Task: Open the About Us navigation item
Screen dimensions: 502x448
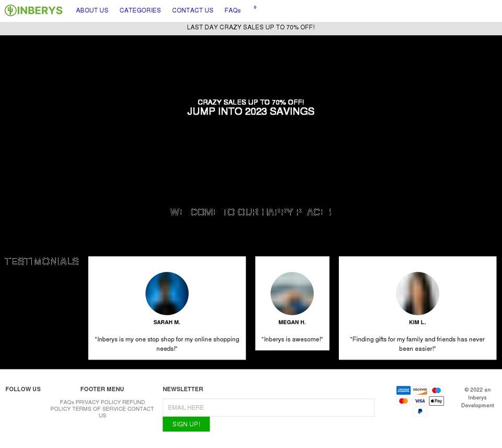Action: click(x=92, y=10)
